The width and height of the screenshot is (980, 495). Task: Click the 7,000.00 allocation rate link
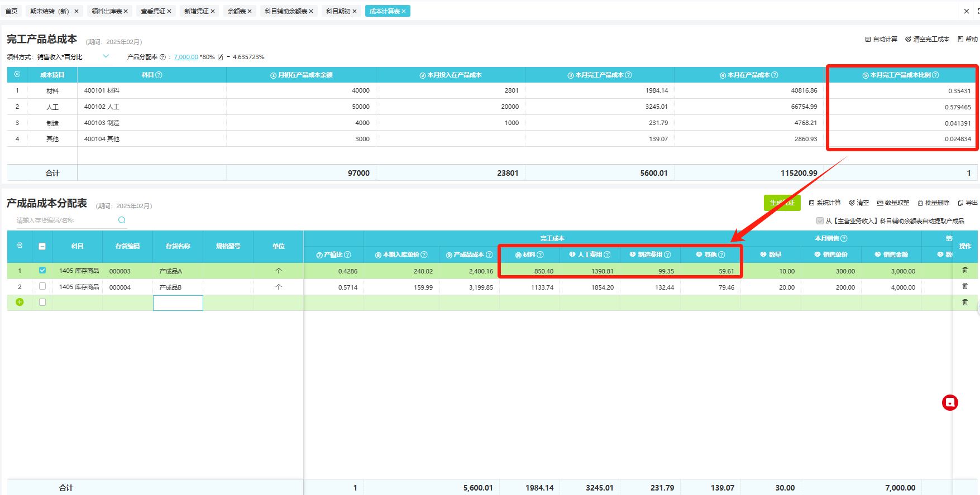[186, 57]
